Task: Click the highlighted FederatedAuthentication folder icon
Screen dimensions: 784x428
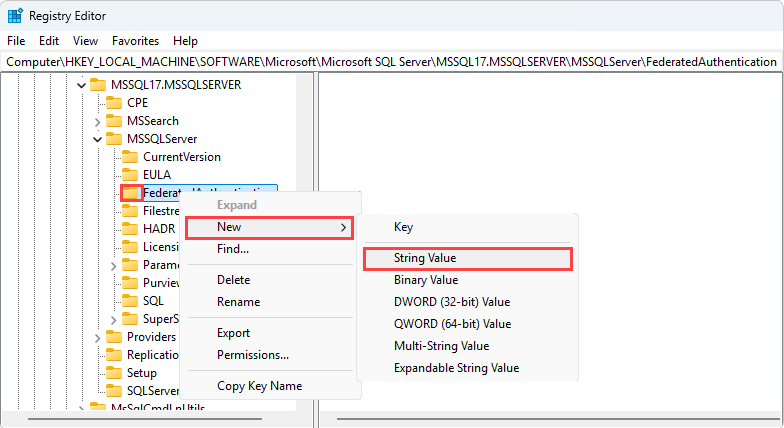Action: tap(130, 193)
